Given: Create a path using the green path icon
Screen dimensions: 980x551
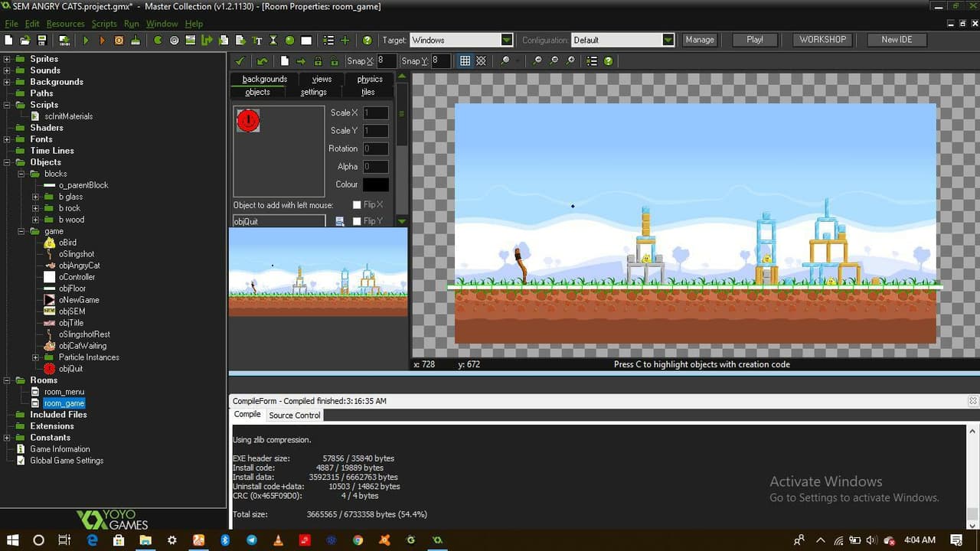Looking at the screenshot, I should coord(207,41).
